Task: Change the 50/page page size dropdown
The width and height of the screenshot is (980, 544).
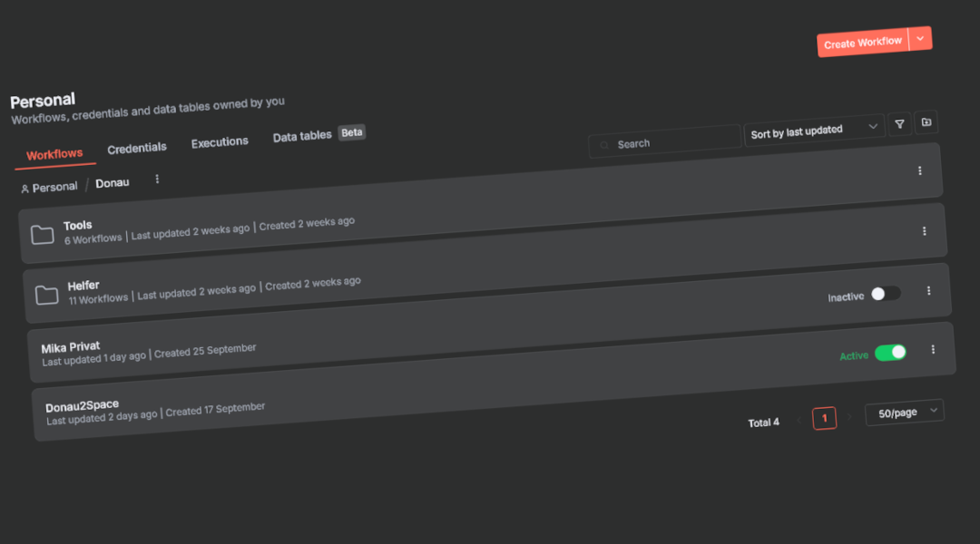Action: pos(904,413)
